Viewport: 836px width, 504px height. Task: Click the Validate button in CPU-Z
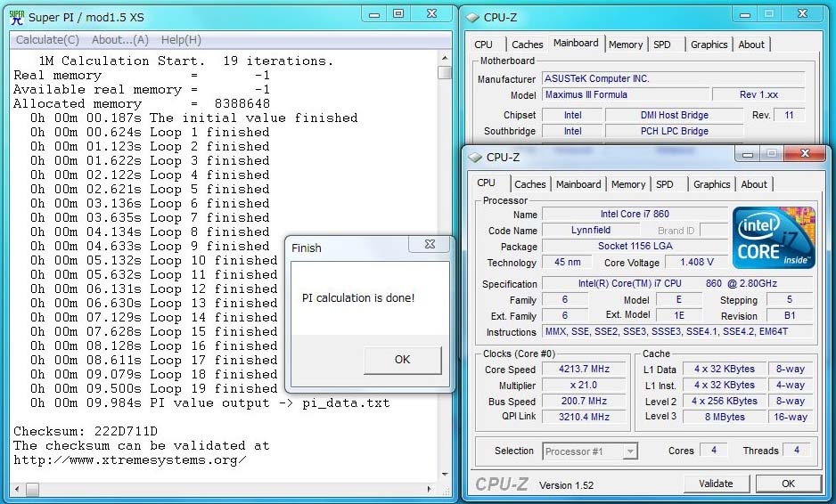point(716,484)
